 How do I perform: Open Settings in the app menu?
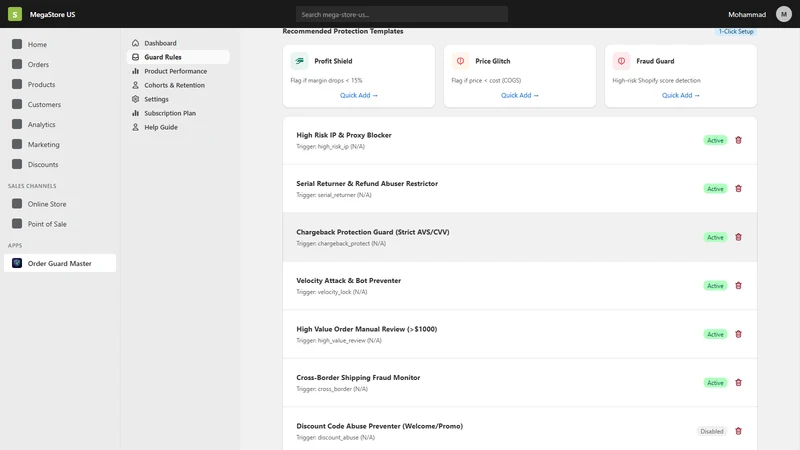178,99
